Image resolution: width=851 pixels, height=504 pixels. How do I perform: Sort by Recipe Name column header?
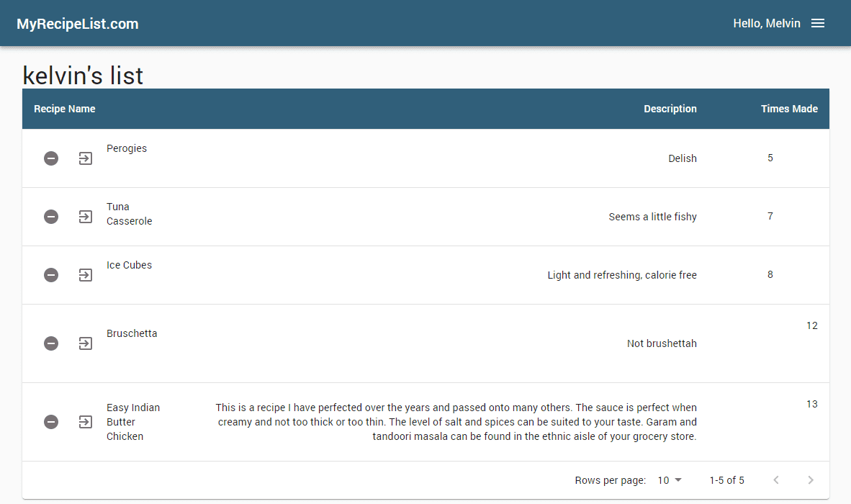click(x=65, y=109)
